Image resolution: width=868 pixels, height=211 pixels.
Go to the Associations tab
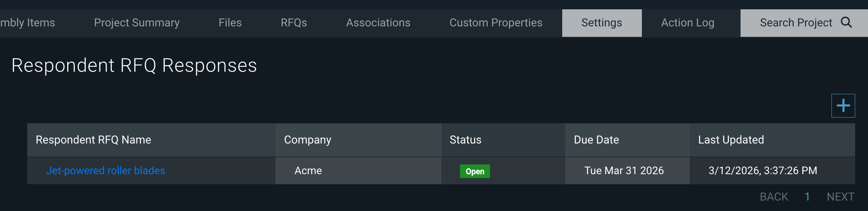[378, 23]
